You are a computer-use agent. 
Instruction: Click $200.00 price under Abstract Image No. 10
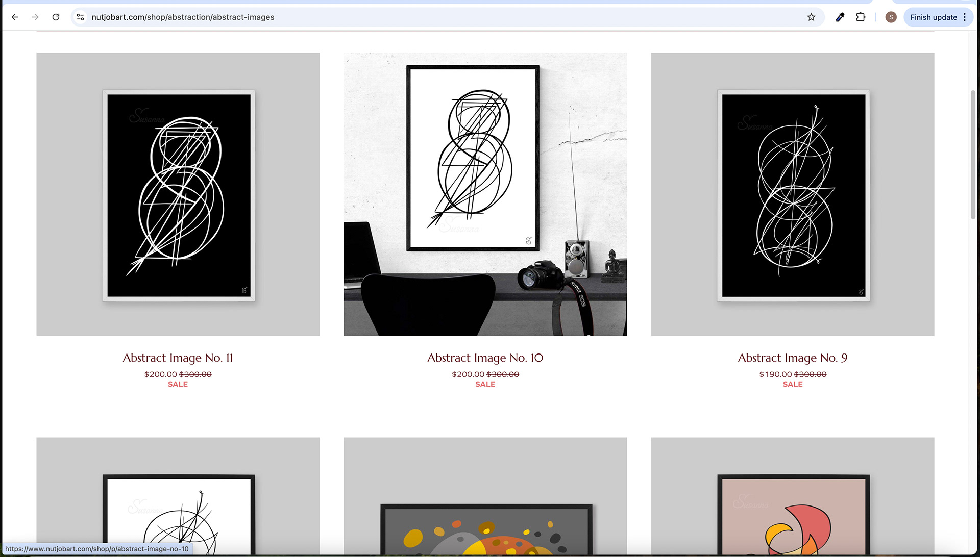coord(468,374)
